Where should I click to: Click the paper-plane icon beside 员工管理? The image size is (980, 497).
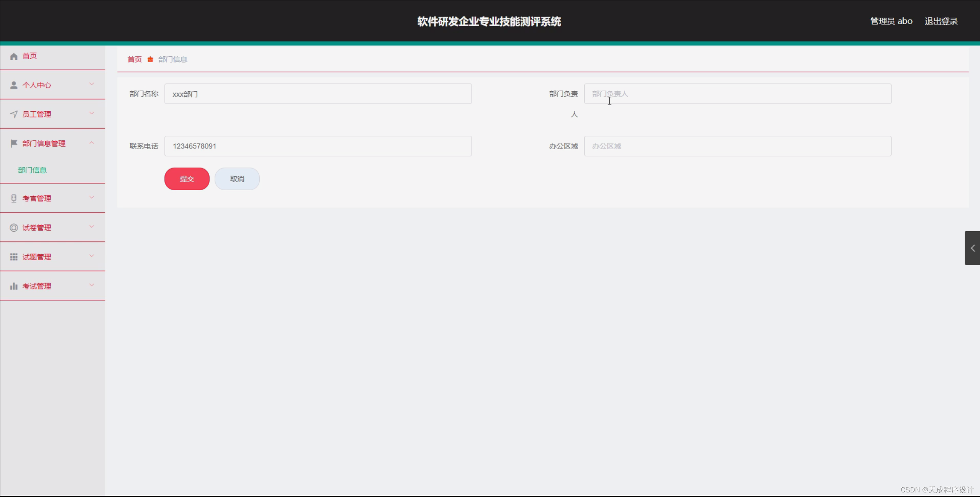(14, 114)
